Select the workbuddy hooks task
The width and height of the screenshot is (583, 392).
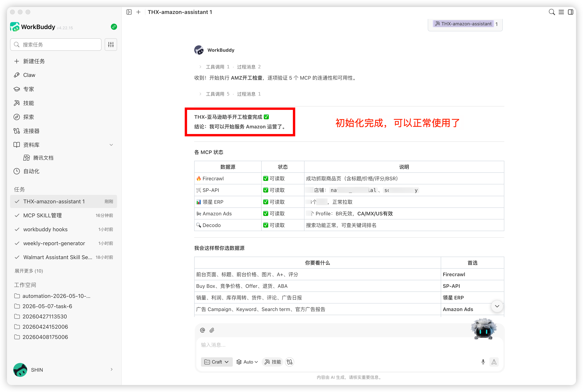click(64, 229)
